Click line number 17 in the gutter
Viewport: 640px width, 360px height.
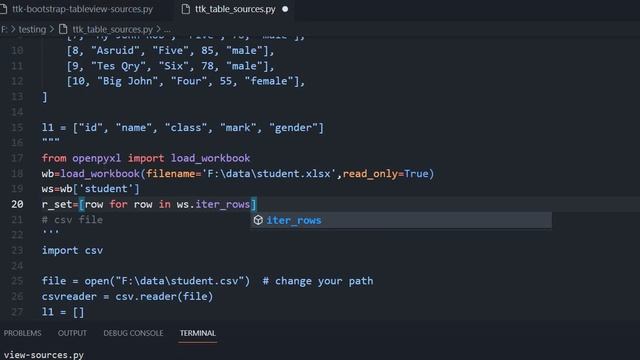pyautogui.click(x=17, y=158)
